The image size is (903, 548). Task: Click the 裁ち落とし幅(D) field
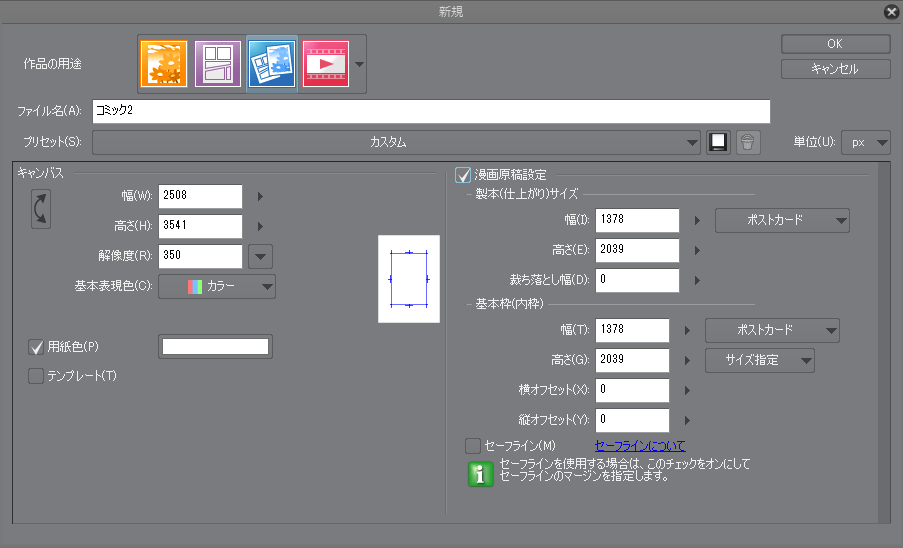pos(638,280)
